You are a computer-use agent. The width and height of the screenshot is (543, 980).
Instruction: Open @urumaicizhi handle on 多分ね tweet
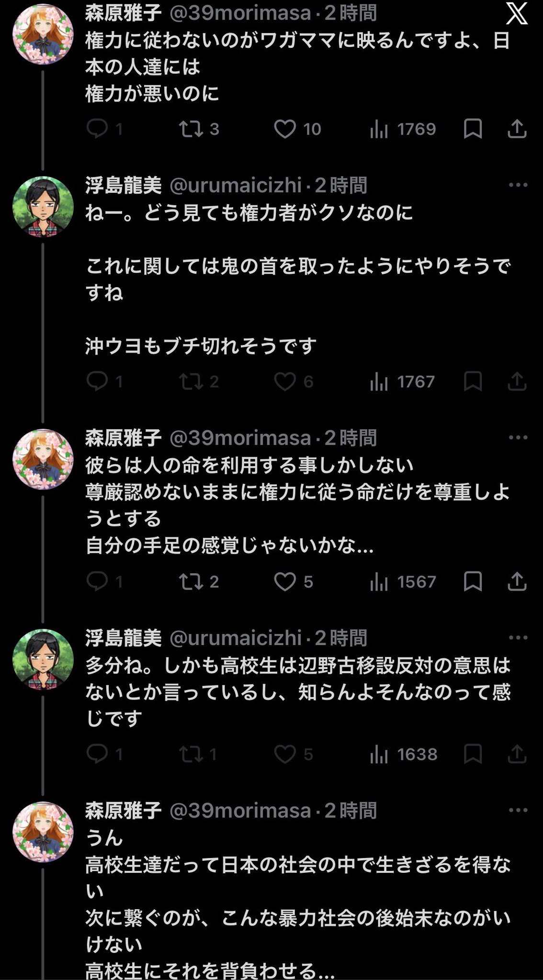(236, 637)
